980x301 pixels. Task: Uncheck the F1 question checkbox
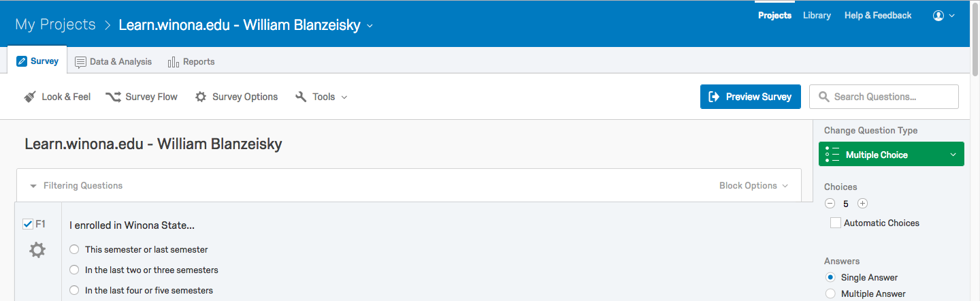pos(28,224)
